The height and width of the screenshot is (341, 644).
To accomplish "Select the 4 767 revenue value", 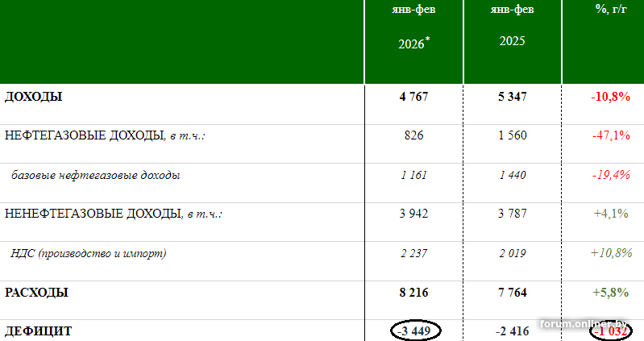I will (x=413, y=97).
